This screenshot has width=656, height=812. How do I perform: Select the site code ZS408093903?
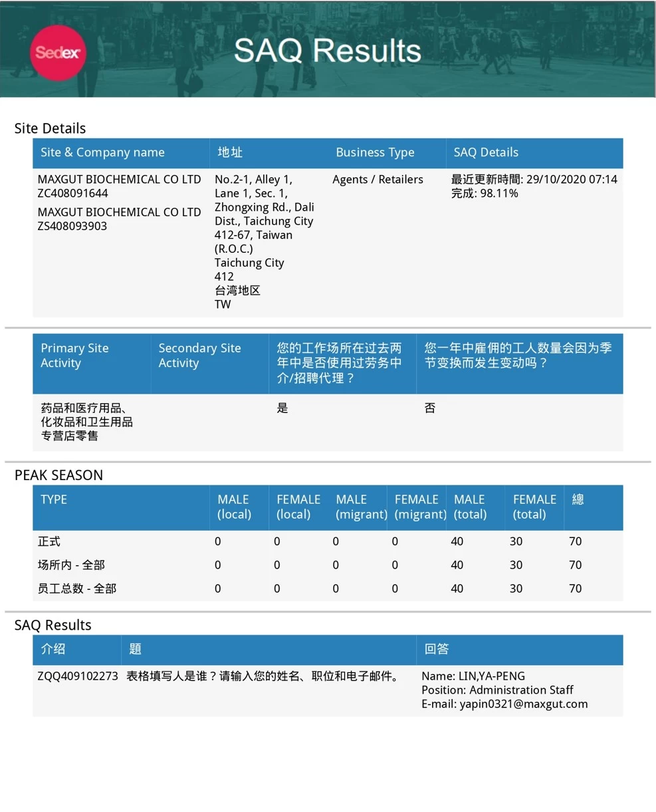(72, 226)
